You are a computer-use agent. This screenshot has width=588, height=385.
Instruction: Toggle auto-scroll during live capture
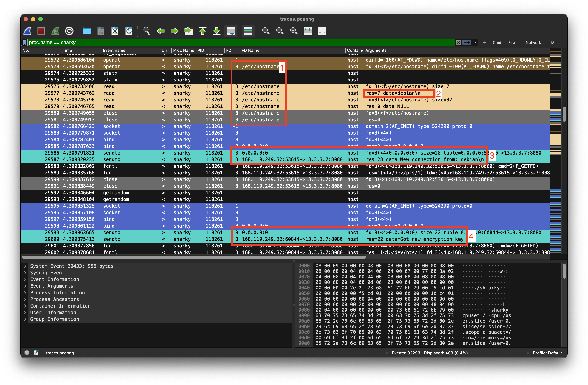click(x=230, y=31)
